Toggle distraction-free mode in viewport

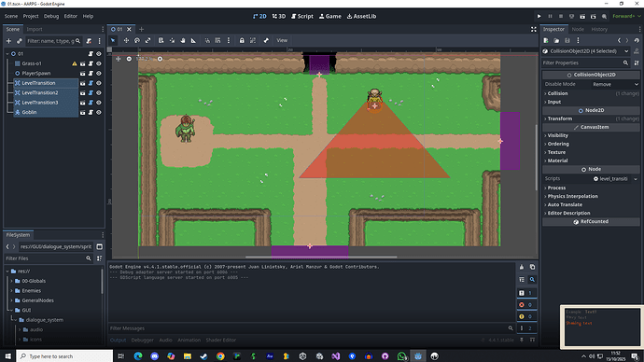pos(534,29)
